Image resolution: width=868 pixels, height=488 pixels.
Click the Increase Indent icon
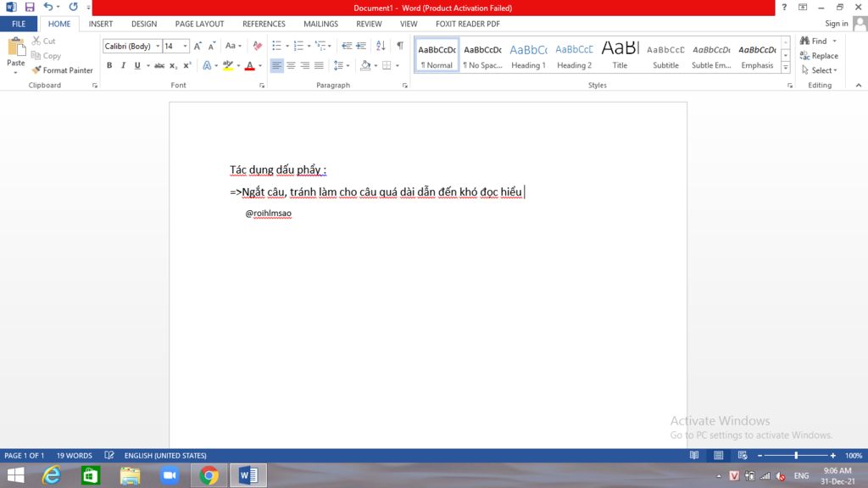click(x=361, y=46)
